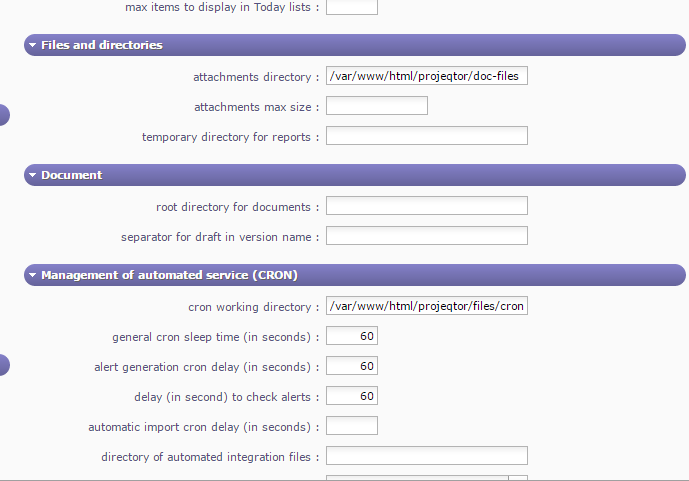Collapse the Document section arrow

(33, 175)
